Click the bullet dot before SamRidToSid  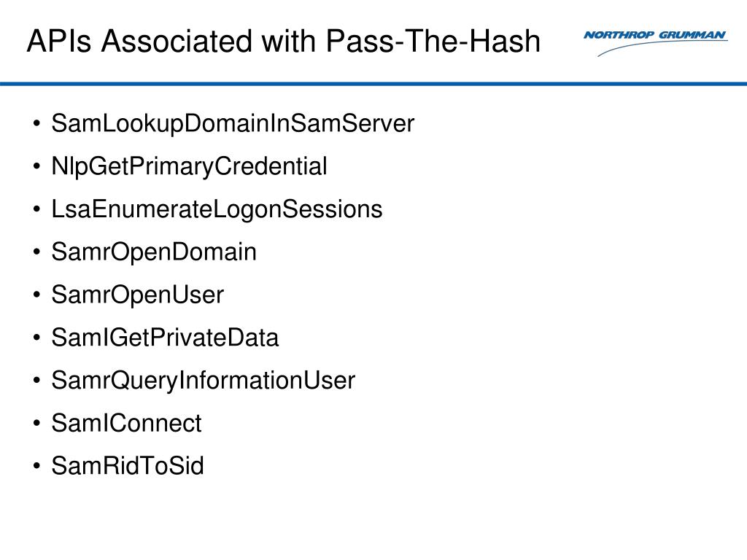(36, 466)
